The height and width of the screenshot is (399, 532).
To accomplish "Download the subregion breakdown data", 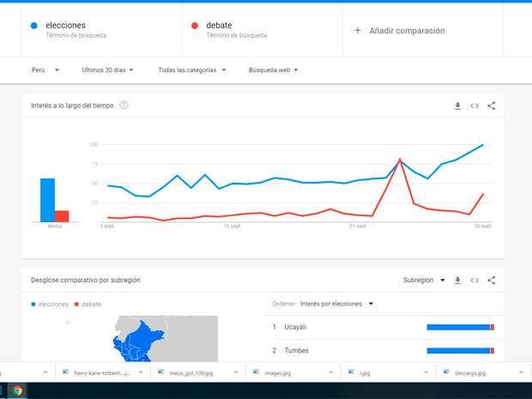I will point(457,281).
